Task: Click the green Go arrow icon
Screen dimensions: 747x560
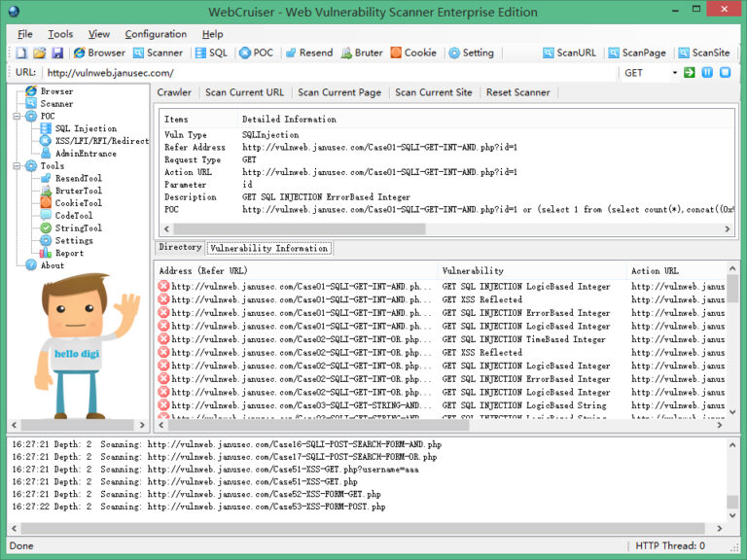Action: click(x=689, y=72)
